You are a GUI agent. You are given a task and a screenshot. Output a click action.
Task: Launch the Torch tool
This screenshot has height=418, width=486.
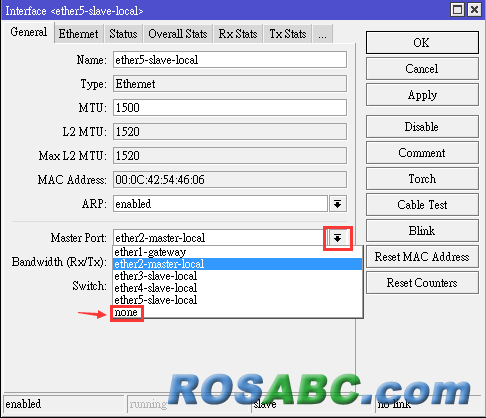[x=422, y=179]
